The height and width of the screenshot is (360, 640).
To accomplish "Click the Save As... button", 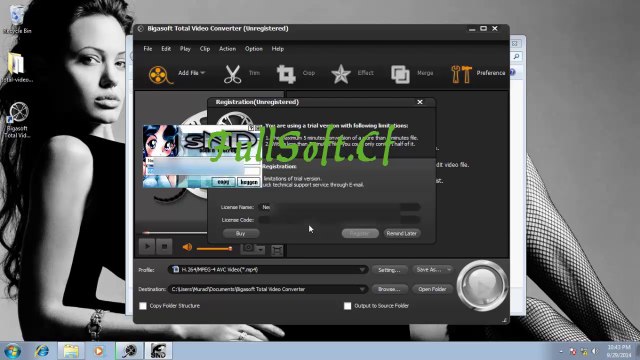I will point(429,270).
